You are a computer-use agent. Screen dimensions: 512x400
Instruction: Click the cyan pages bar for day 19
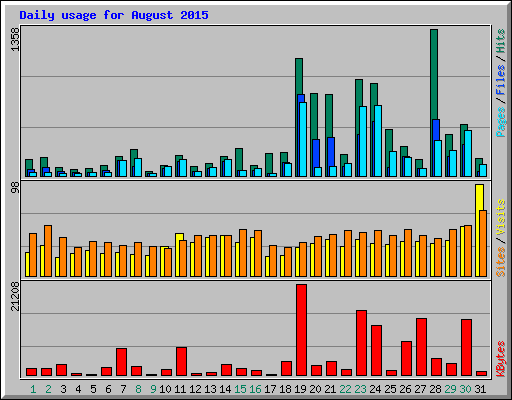pyautogui.click(x=303, y=139)
